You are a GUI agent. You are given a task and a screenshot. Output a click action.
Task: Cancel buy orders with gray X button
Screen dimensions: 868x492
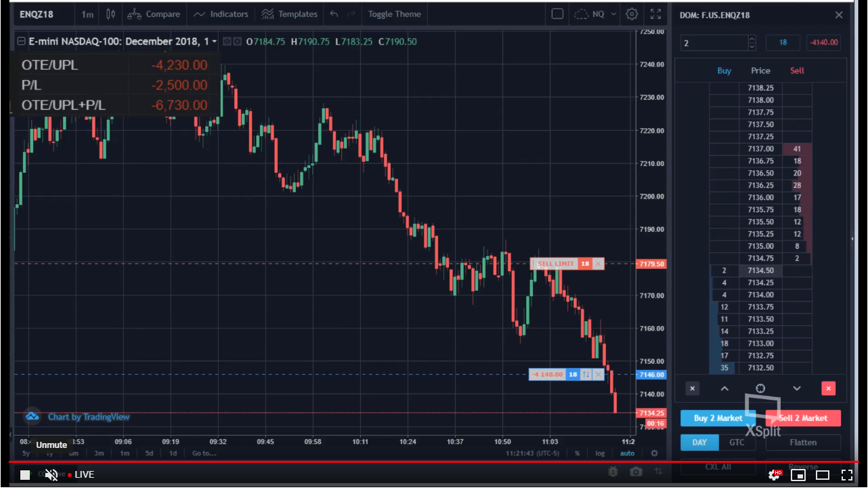pos(692,388)
